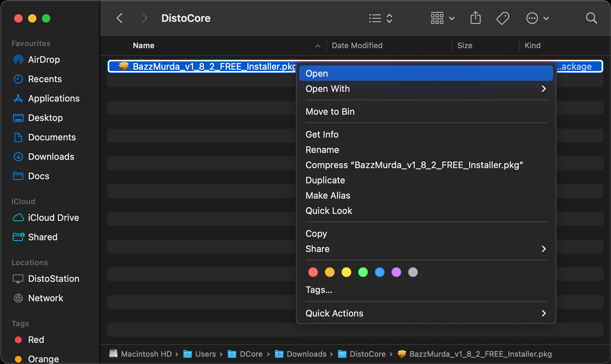Choose Get Info in the context menu
Screen dimensions: 611x364
(x=426, y=135)
